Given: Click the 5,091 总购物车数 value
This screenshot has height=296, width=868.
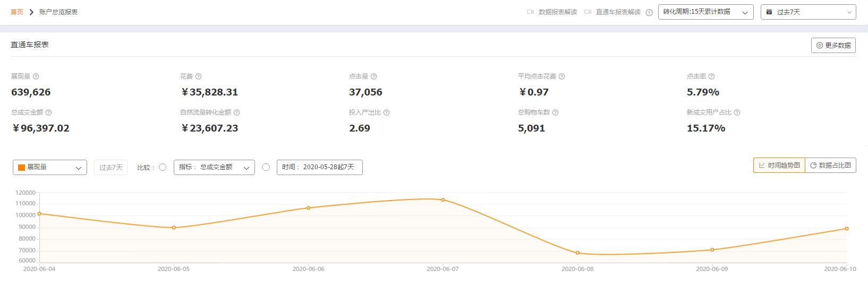Looking at the screenshot, I should click(531, 128).
